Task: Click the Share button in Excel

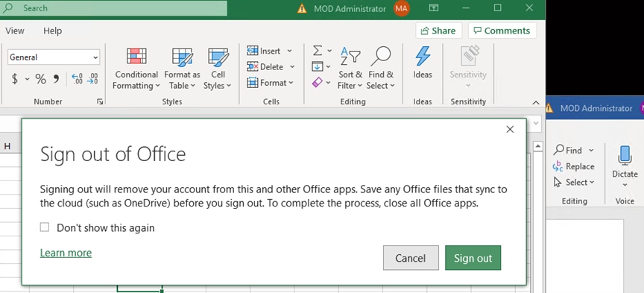Action: point(438,31)
